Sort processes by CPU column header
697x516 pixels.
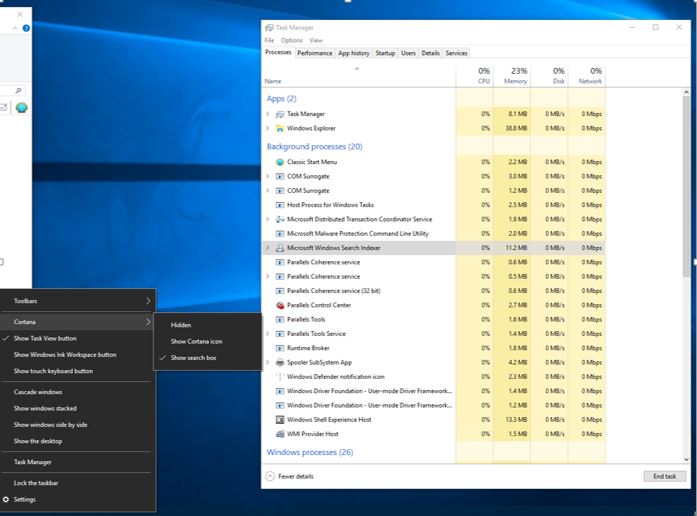[475, 76]
